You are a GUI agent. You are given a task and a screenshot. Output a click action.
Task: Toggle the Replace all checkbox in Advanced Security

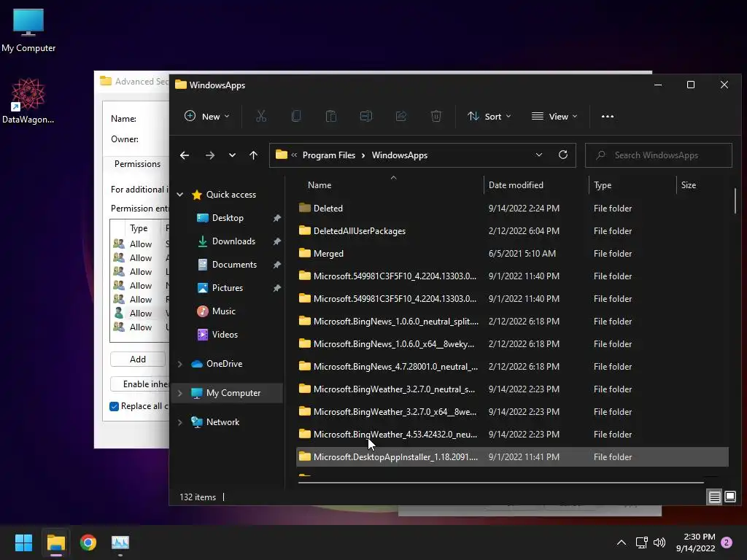pos(114,406)
